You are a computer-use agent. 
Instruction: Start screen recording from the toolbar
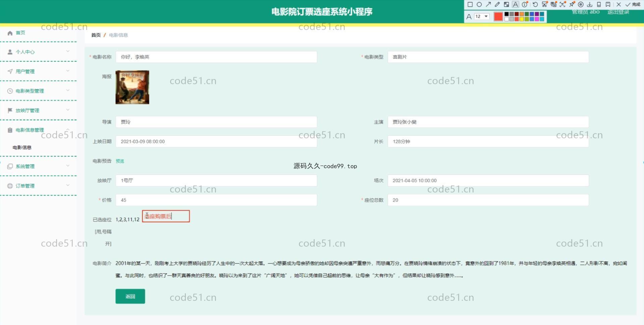(581, 4)
